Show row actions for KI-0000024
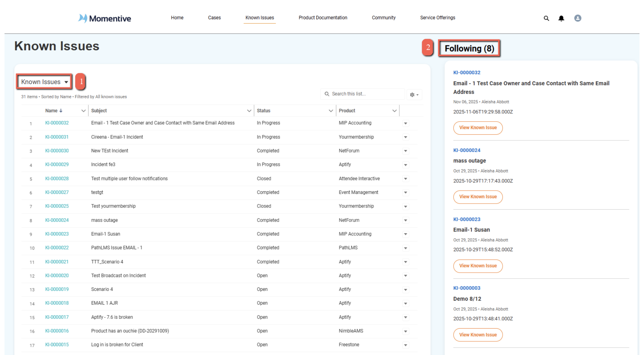The height and width of the screenshot is (355, 644). coord(405,220)
